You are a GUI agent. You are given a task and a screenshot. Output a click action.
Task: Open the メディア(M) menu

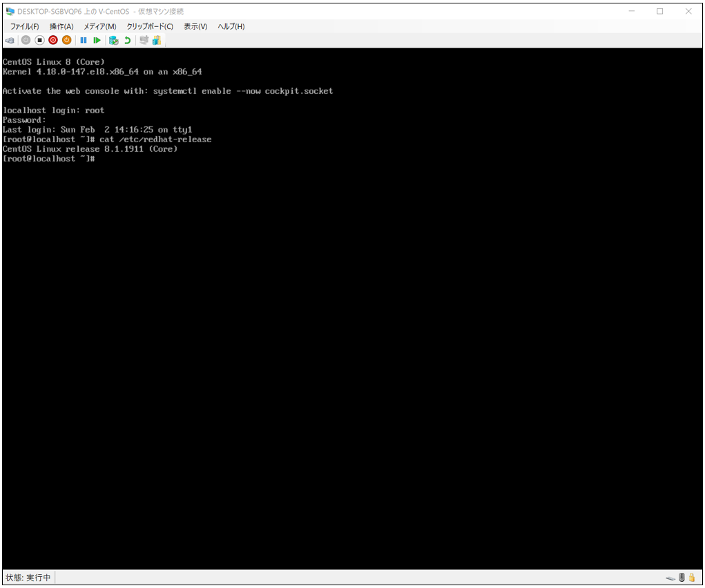tap(100, 26)
